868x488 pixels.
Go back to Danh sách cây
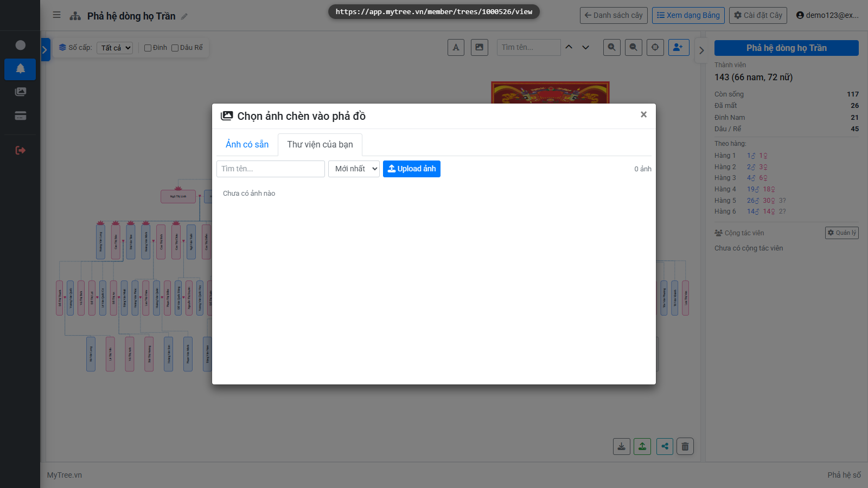coord(614,15)
